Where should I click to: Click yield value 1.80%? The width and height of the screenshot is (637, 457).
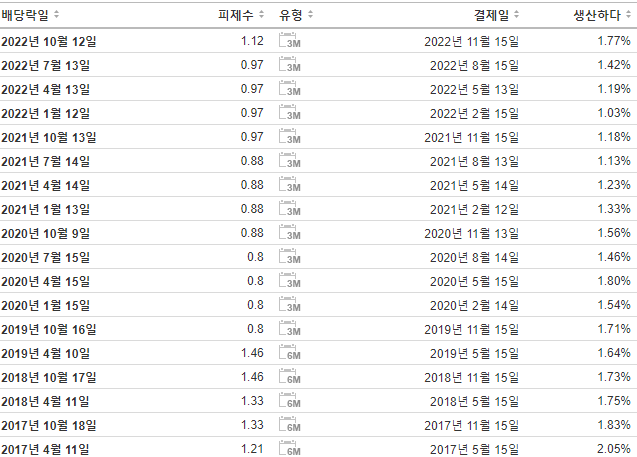point(614,280)
